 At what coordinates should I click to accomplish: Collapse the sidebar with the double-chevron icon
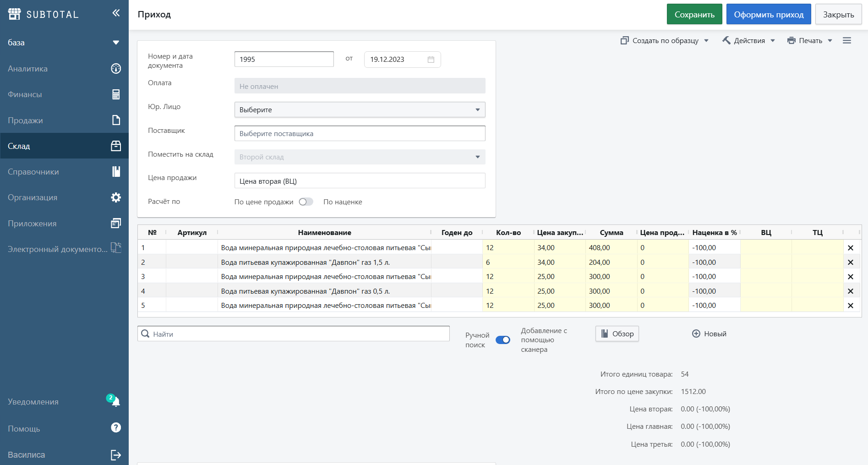[116, 13]
